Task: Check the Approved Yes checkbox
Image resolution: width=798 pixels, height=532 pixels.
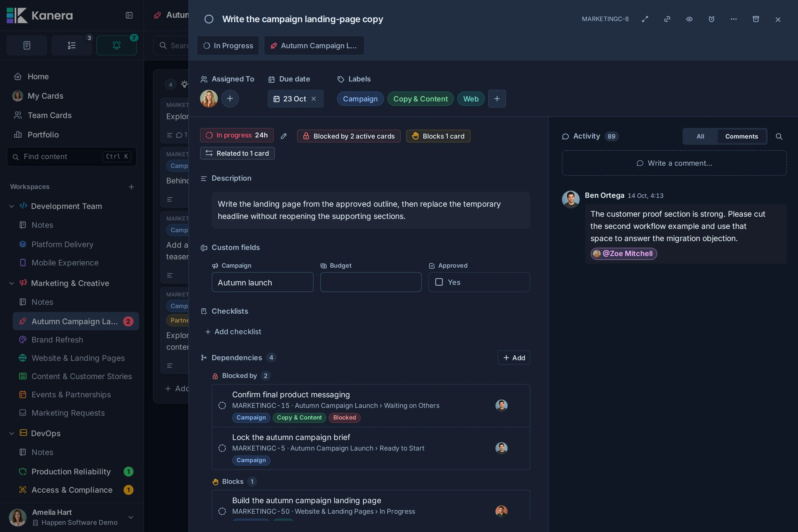Action: pos(439,282)
